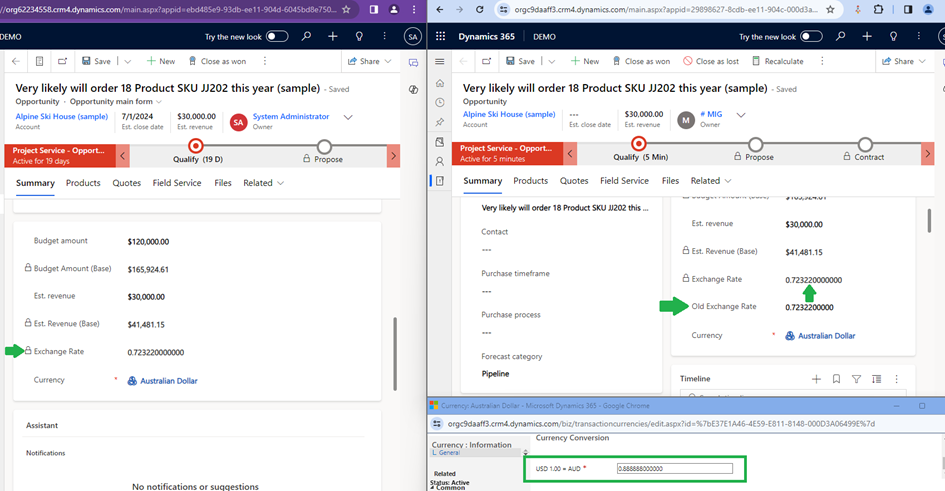Open Copilot icon at left window edge
This screenshot has width=945, height=491.
(x=413, y=89)
